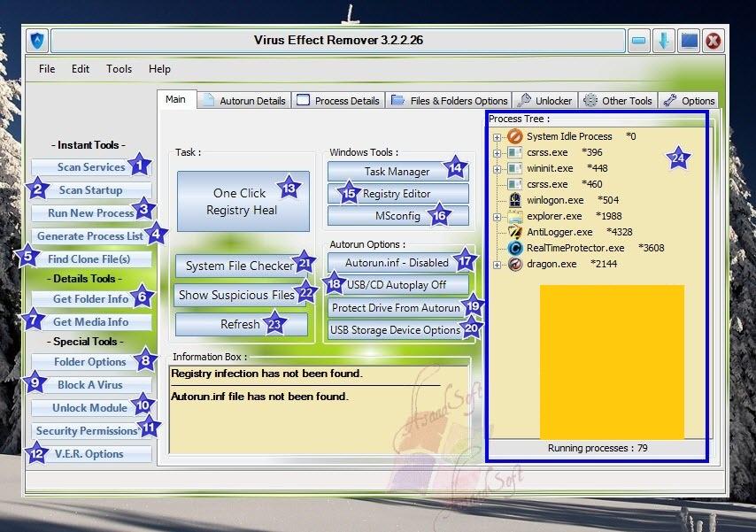Click the Autorun.inf - Disabled button

397,263
